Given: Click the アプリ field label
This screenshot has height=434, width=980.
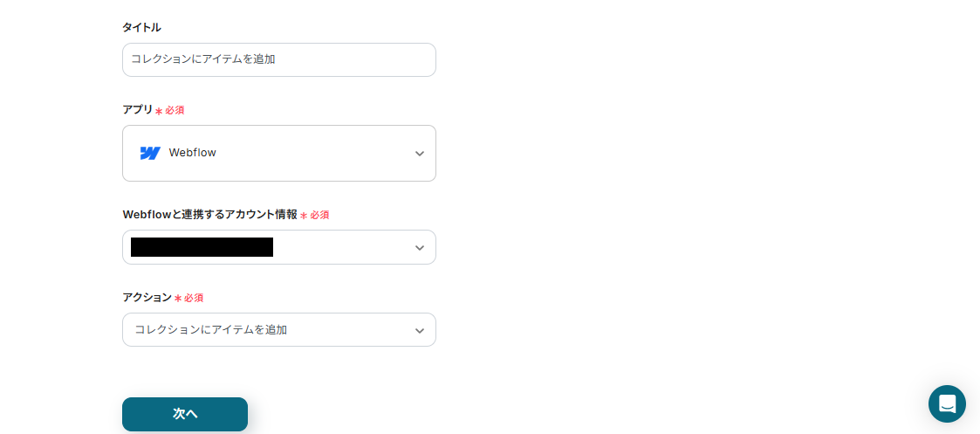Looking at the screenshot, I should tap(137, 109).
